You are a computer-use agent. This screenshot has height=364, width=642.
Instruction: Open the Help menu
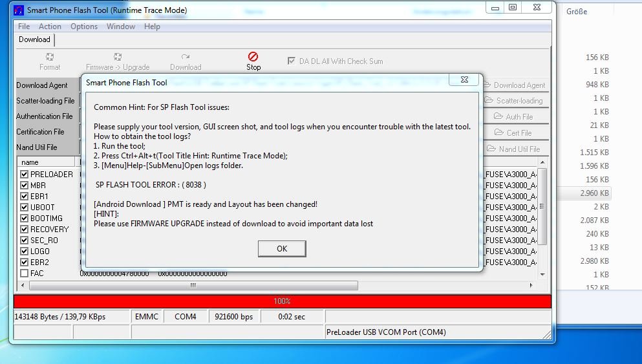(152, 27)
